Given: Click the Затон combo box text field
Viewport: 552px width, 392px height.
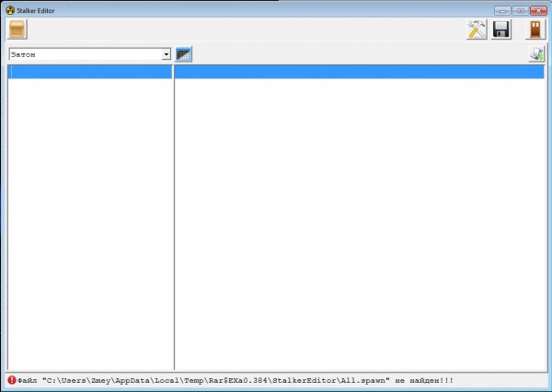Looking at the screenshot, I should (x=83, y=54).
